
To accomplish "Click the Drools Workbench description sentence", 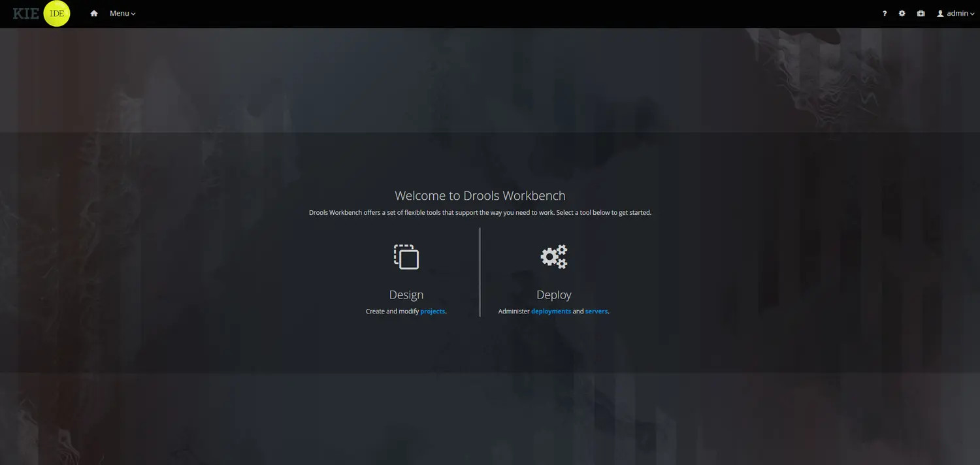I will point(480,213).
